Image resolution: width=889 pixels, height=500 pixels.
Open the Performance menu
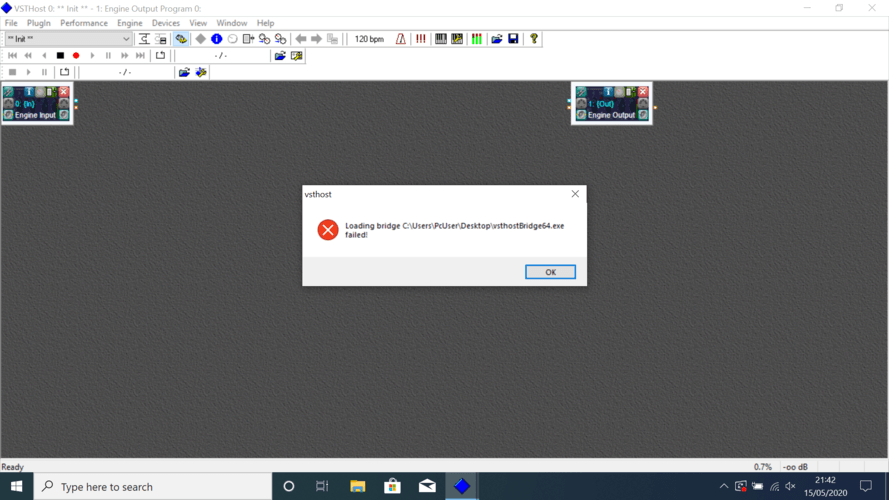click(x=84, y=23)
